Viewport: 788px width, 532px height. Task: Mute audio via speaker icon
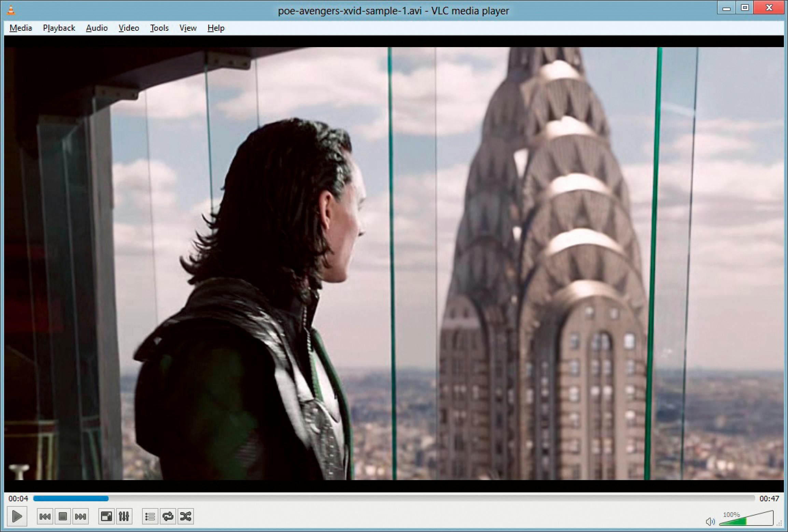(x=710, y=521)
